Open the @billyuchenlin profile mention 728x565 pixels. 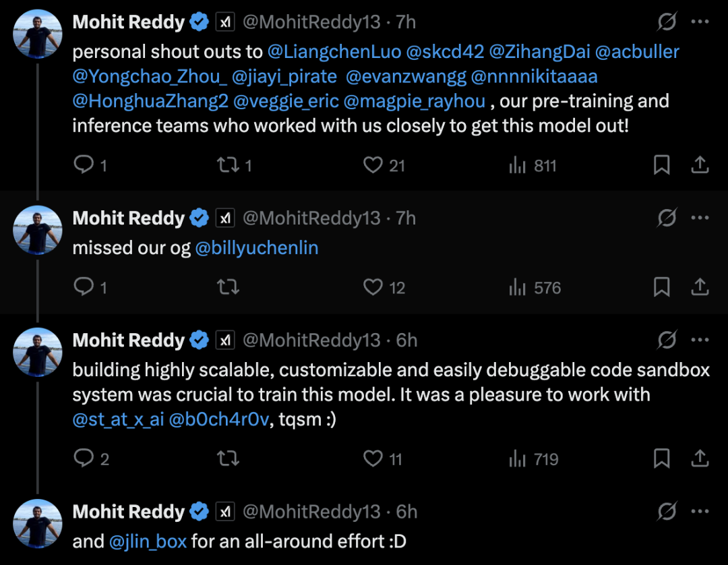click(x=256, y=248)
